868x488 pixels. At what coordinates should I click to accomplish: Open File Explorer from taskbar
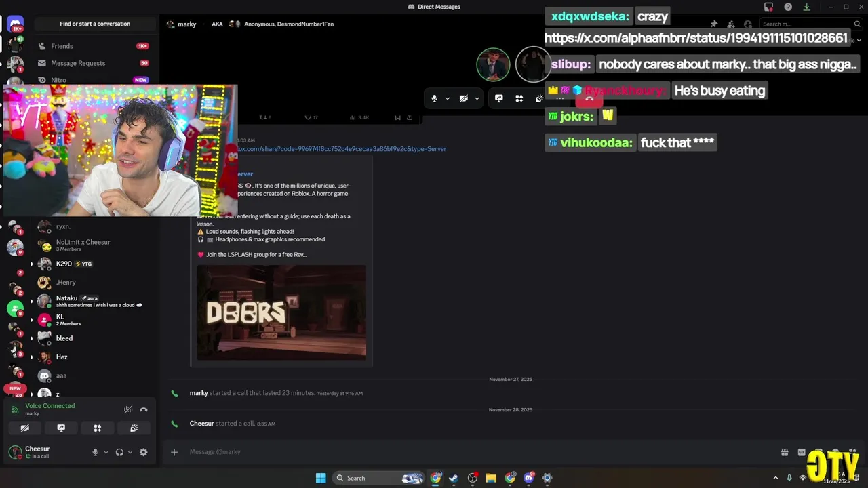(x=491, y=478)
